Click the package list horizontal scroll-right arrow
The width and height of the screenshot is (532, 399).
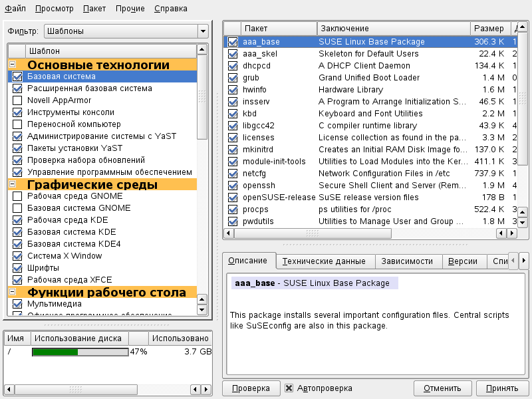coord(511,233)
